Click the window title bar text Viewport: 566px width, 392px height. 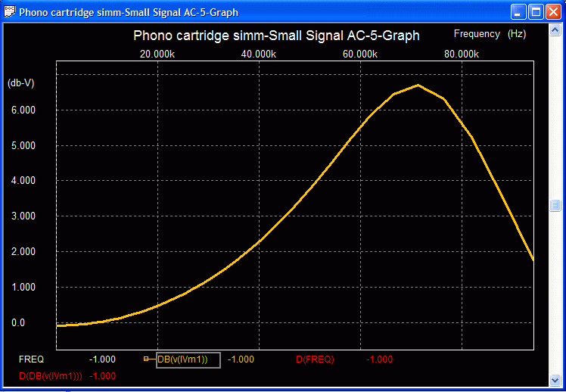(129, 11)
